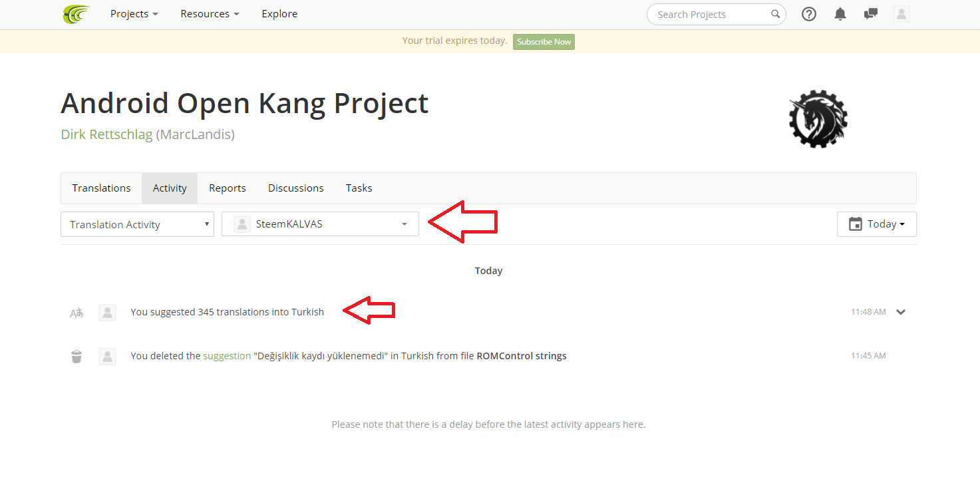980x489 pixels.
Task: Click the translation icon beside suggested translations
Action: click(77, 313)
